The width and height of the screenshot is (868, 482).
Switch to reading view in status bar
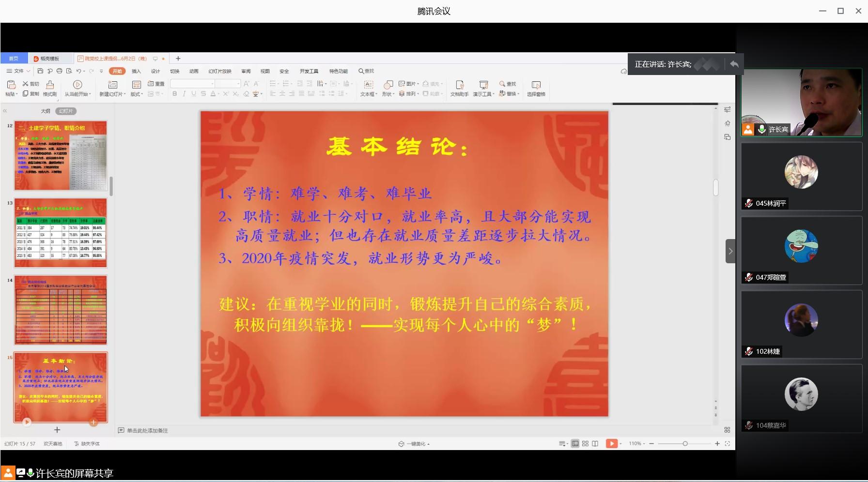(595, 444)
